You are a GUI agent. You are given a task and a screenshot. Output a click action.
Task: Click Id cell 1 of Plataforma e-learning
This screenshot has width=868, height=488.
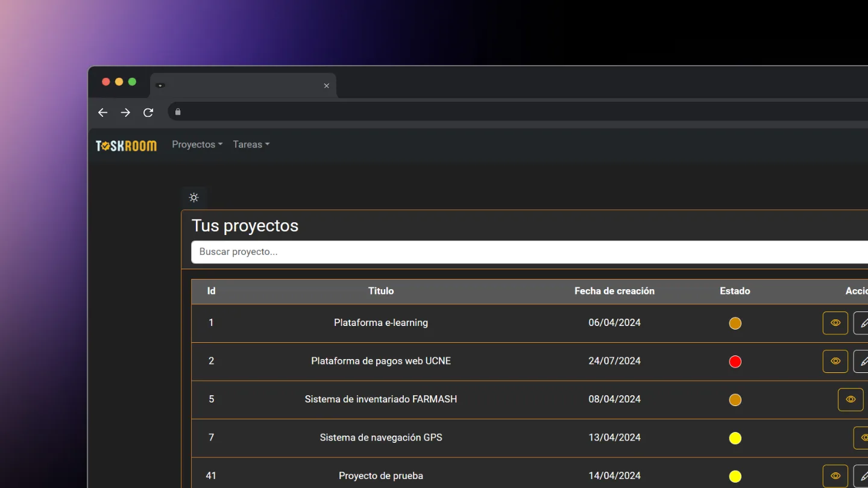click(211, 323)
